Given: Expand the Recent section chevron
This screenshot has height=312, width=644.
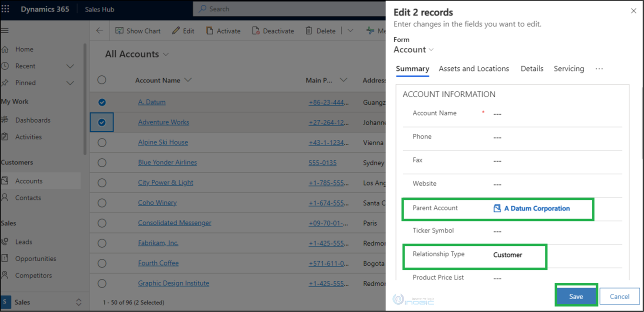Looking at the screenshot, I should click(x=70, y=66).
